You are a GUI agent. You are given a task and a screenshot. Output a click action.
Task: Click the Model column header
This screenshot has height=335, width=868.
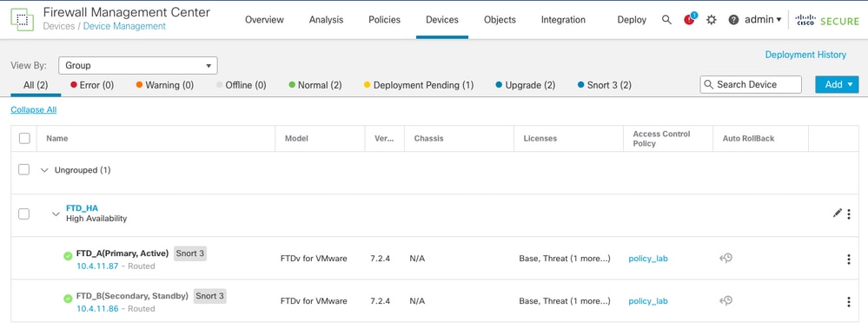[296, 138]
